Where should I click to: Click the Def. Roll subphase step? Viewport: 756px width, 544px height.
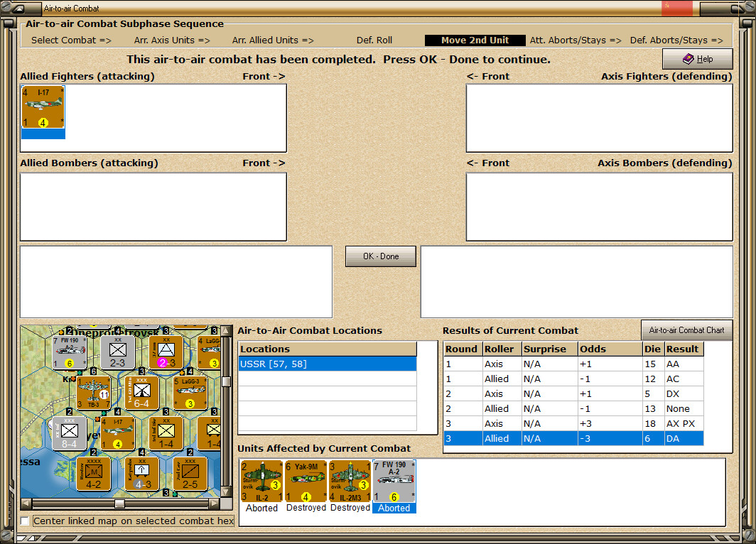pyautogui.click(x=374, y=40)
